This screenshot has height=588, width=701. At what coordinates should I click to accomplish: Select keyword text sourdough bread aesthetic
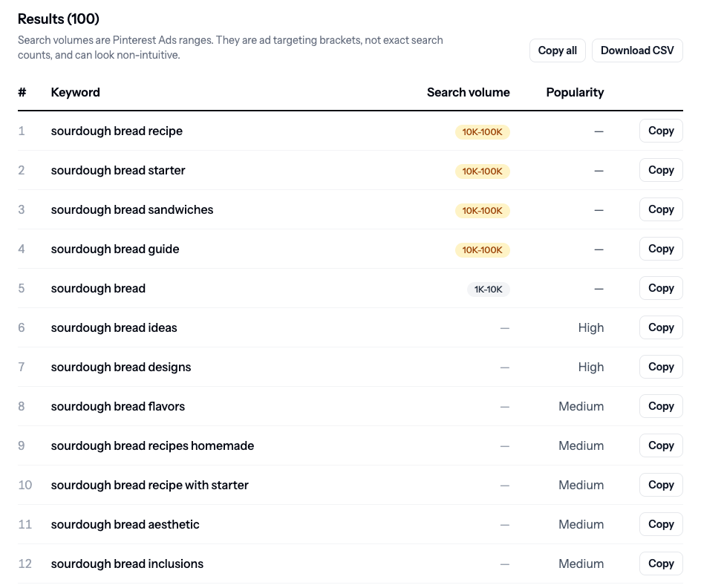(x=125, y=524)
